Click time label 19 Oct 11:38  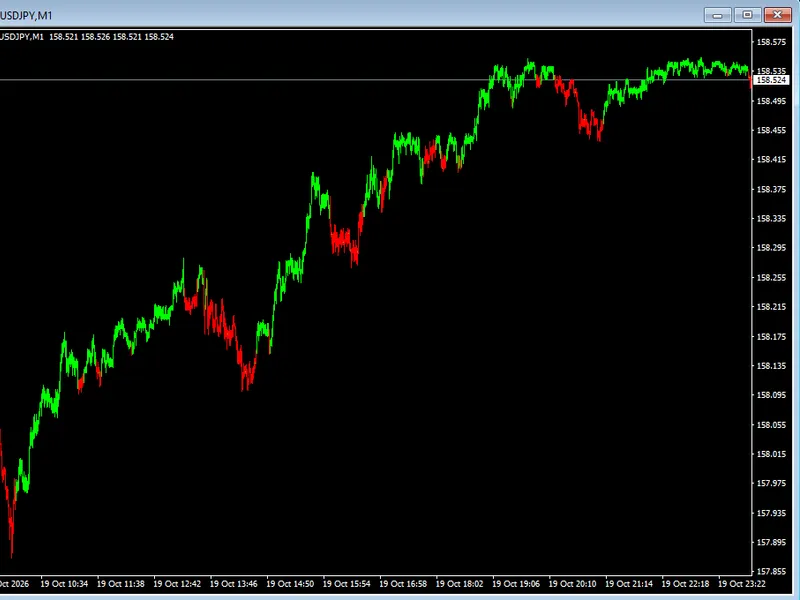tap(121, 584)
